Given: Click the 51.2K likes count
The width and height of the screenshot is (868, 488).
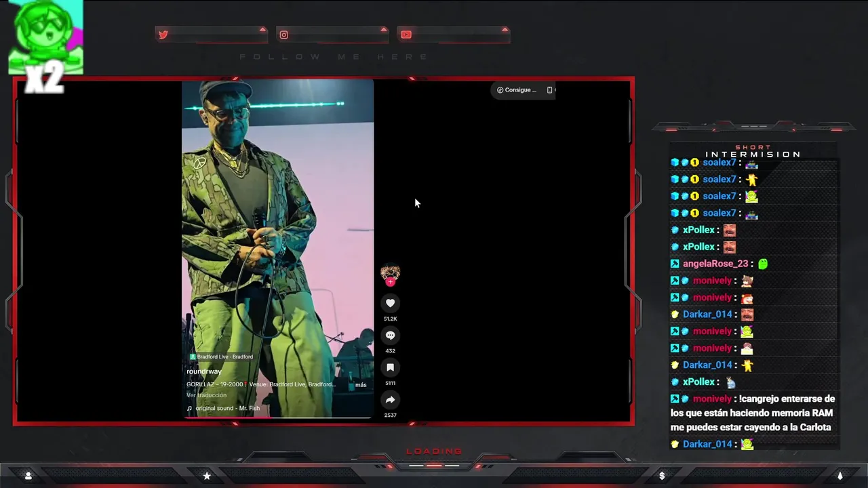Looking at the screenshot, I should (x=390, y=319).
